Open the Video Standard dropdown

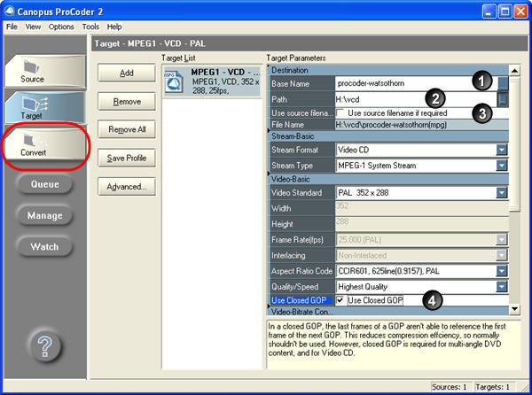coord(502,193)
